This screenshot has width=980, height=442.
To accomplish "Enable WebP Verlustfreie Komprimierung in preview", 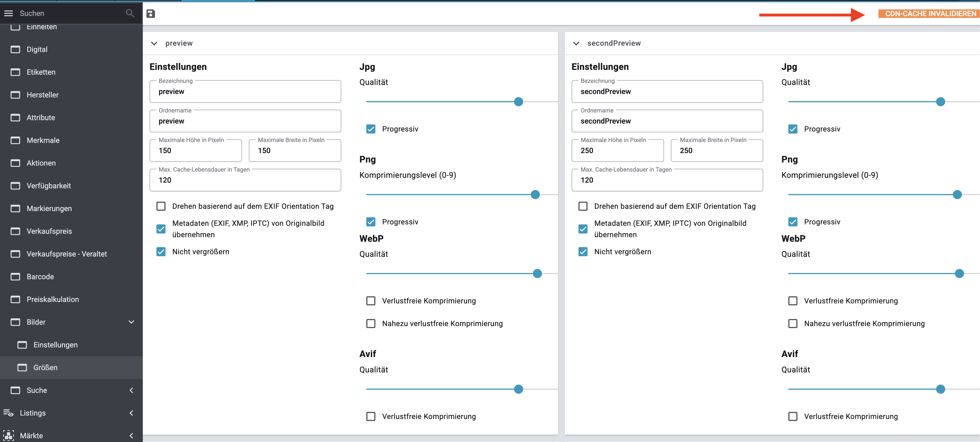I will 371,301.
